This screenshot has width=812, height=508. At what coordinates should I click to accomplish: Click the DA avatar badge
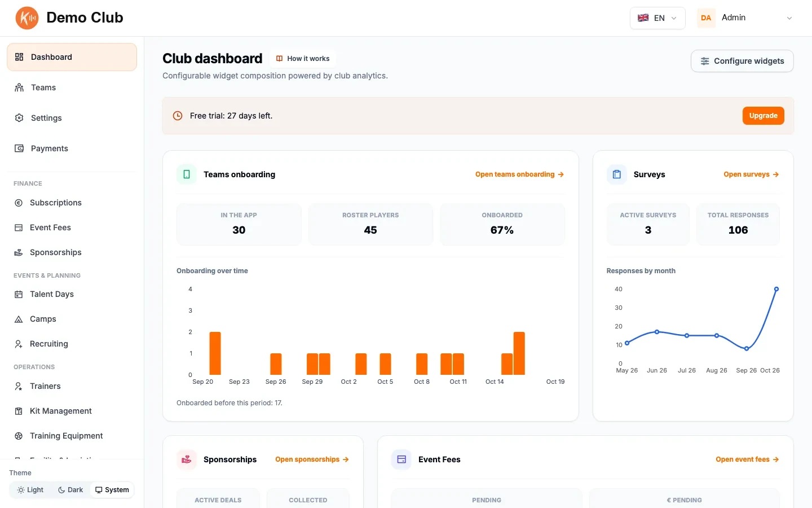pos(706,18)
